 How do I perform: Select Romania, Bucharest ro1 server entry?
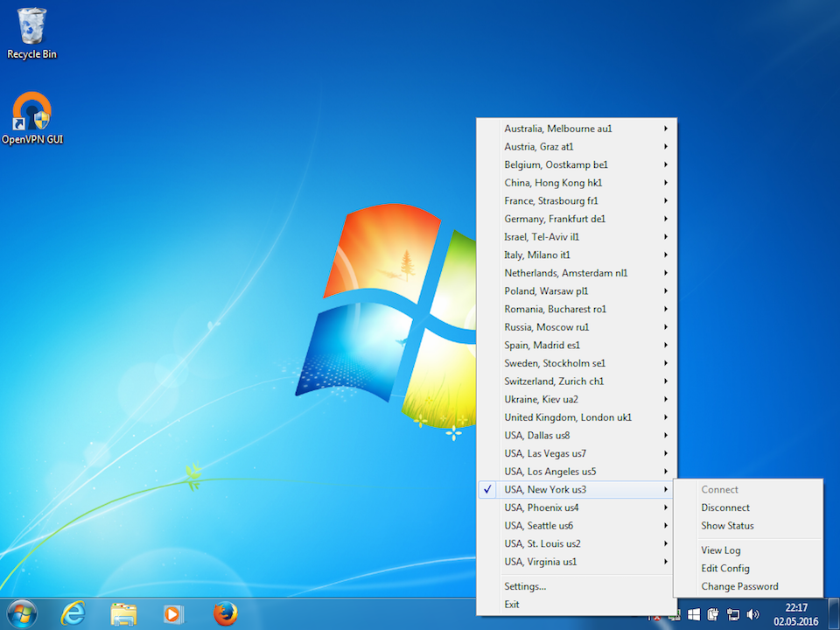(x=577, y=309)
